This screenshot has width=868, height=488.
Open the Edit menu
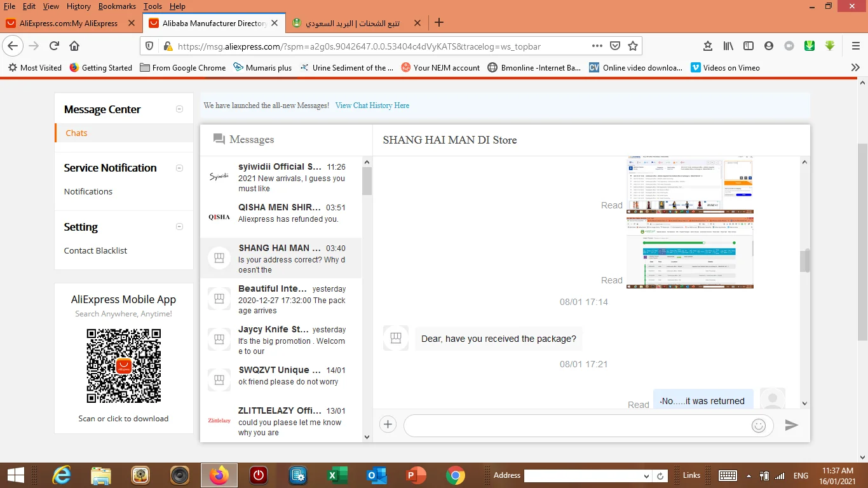(29, 6)
